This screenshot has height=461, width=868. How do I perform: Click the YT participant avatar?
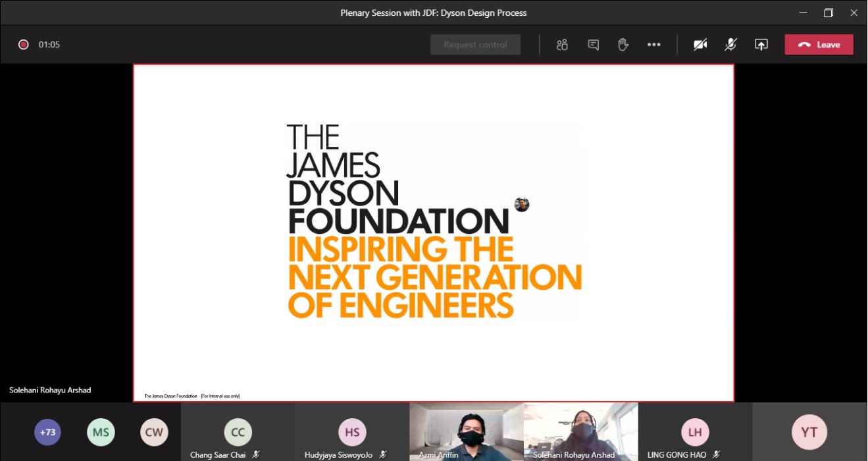808,432
